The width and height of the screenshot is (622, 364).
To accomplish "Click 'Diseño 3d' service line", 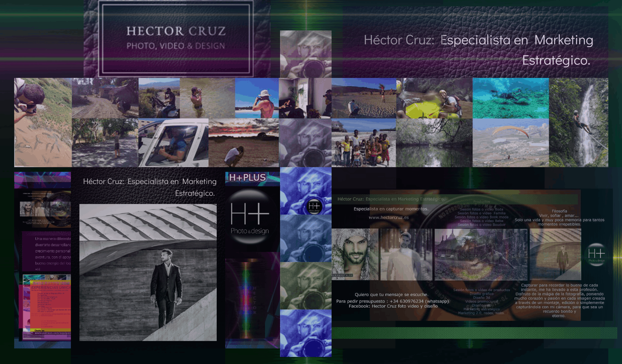I will 481,298.
